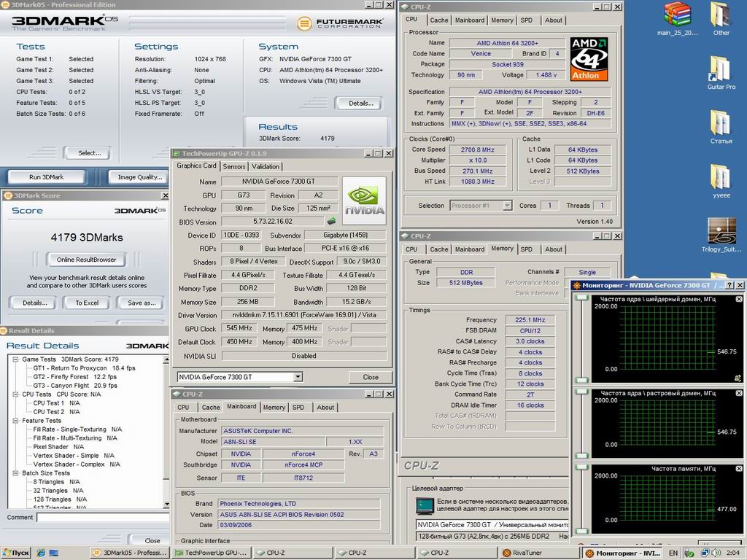Click Details... in the 3DMark Score window
Image resolution: width=747 pixels, height=560 pixels.
tap(35, 303)
